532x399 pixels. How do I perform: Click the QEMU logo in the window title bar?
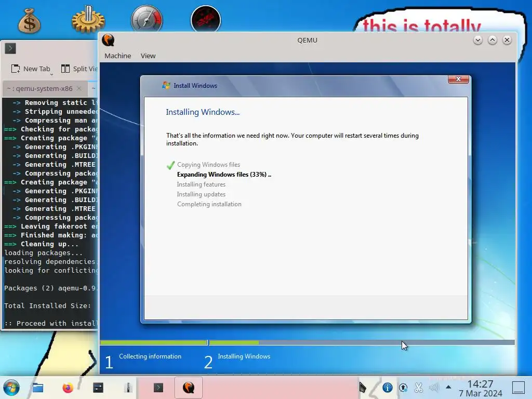point(108,40)
